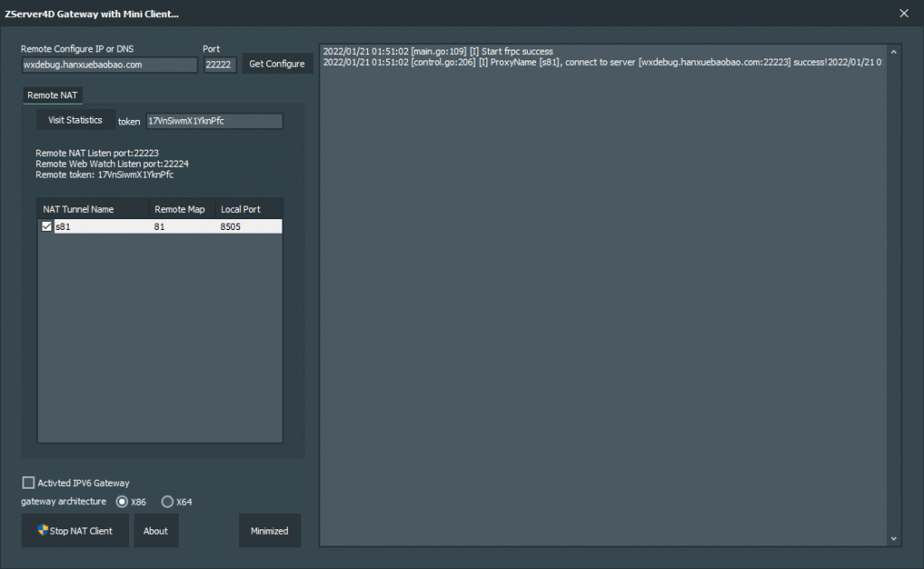Focus the Remote Configure IP or DNS field
924x569 pixels.
pos(108,65)
